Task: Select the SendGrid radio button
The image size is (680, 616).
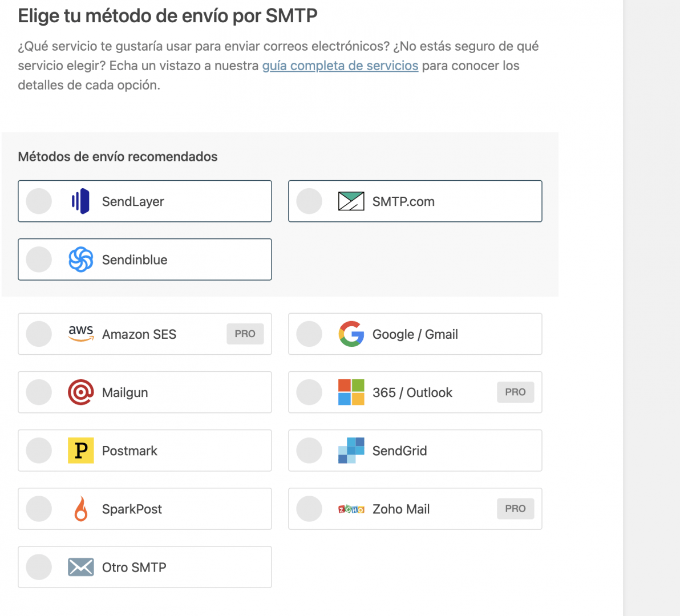Action: (x=309, y=451)
